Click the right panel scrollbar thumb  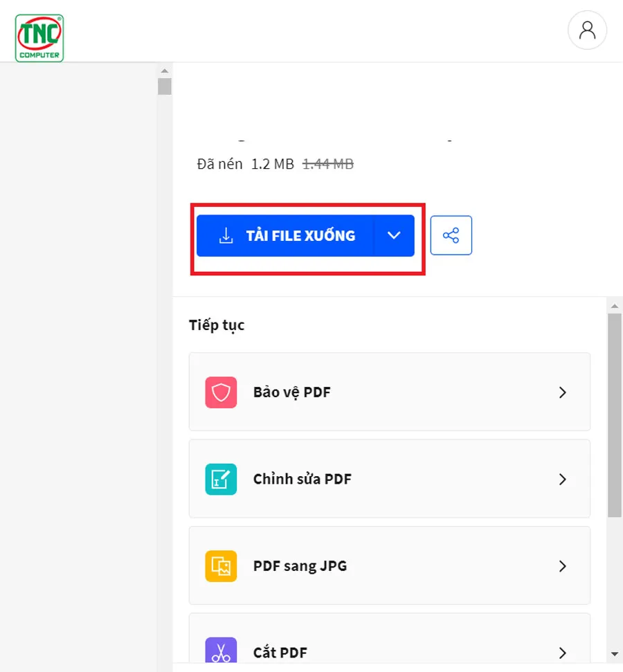coord(615,415)
